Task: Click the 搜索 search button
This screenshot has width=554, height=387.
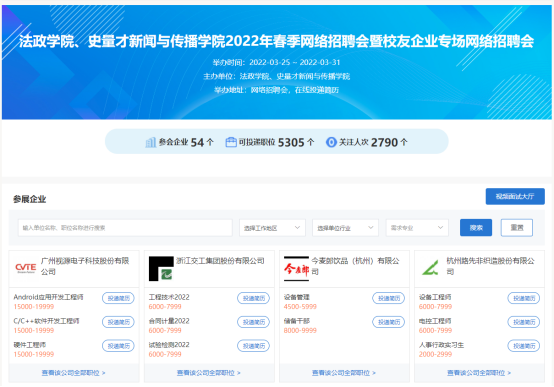Action: (476, 228)
